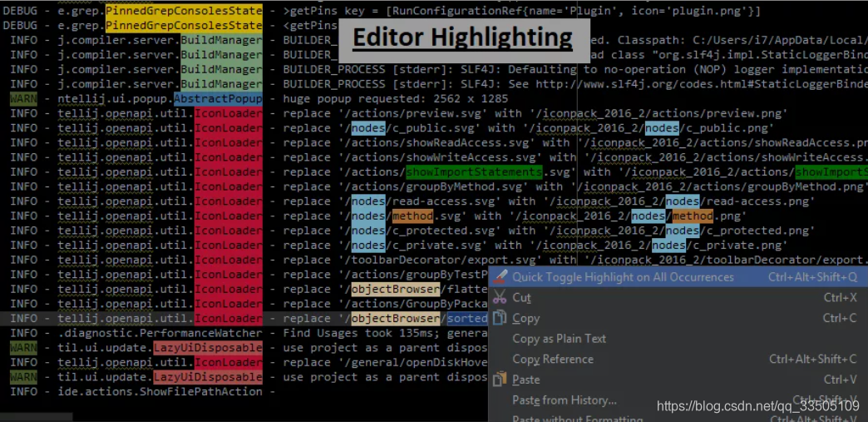Viewport: 868px width, 422px height.
Task: Click objectBrowser on the '/flatte' line
Action: click(396, 289)
